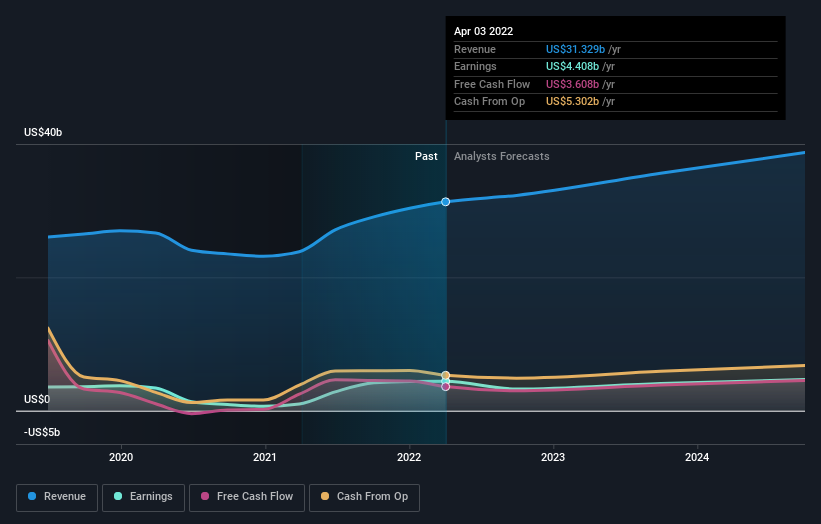Click the Revenue row label in tooltip
The height and width of the screenshot is (524, 821).
(475, 49)
